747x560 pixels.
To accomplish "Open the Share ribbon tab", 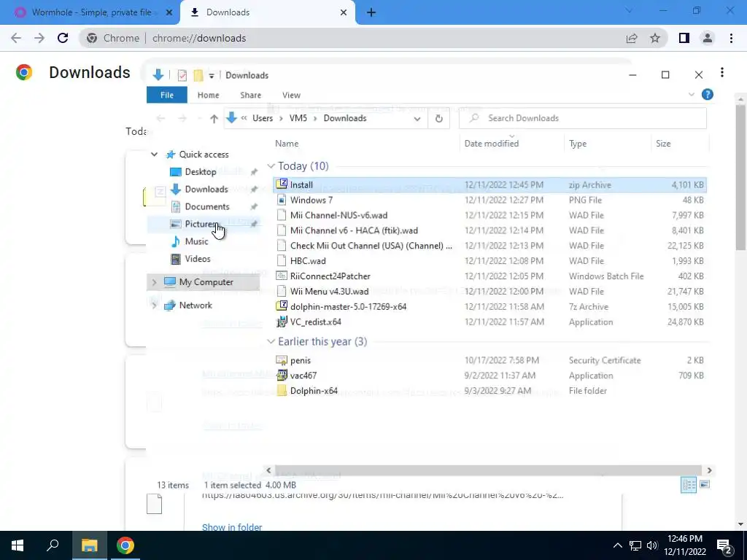I will coord(251,96).
